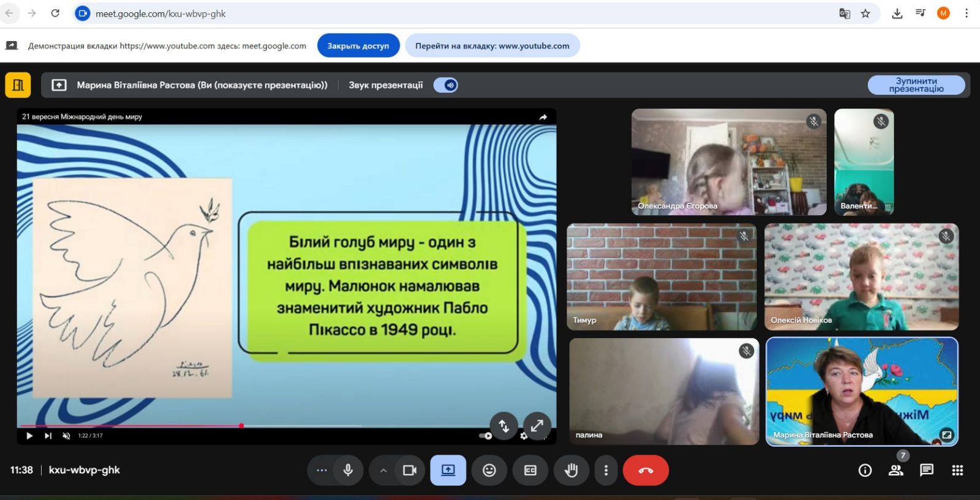The width and height of the screenshot is (980, 500).
Task: Show the participants list
Action: tap(895, 470)
